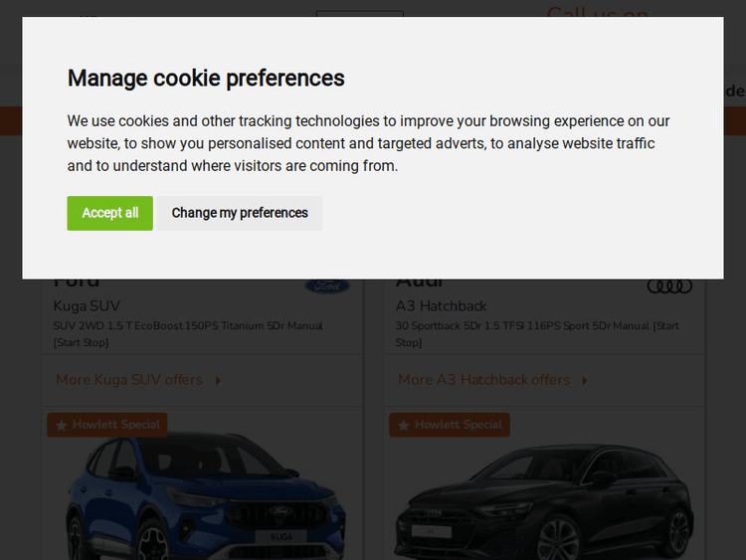
Task: Click the Kuga EcoBoost Titanium spec description
Action: click(x=188, y=333)
